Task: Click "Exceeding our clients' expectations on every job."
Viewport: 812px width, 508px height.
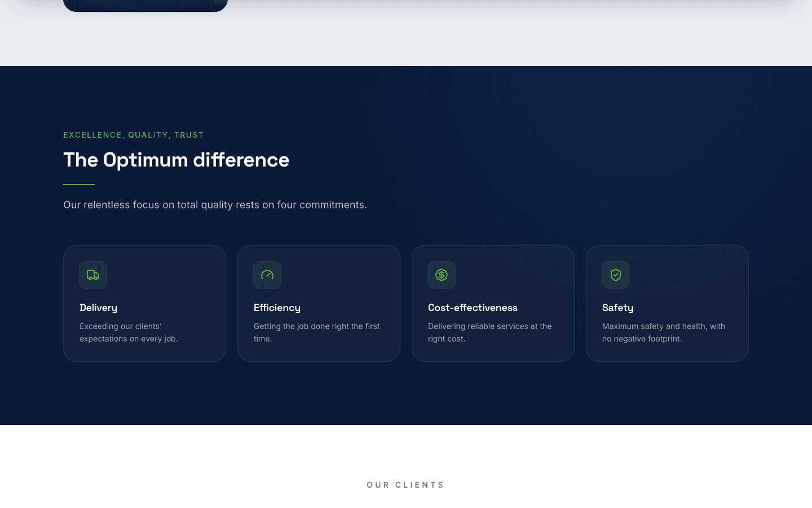Action: pos(129,332)
